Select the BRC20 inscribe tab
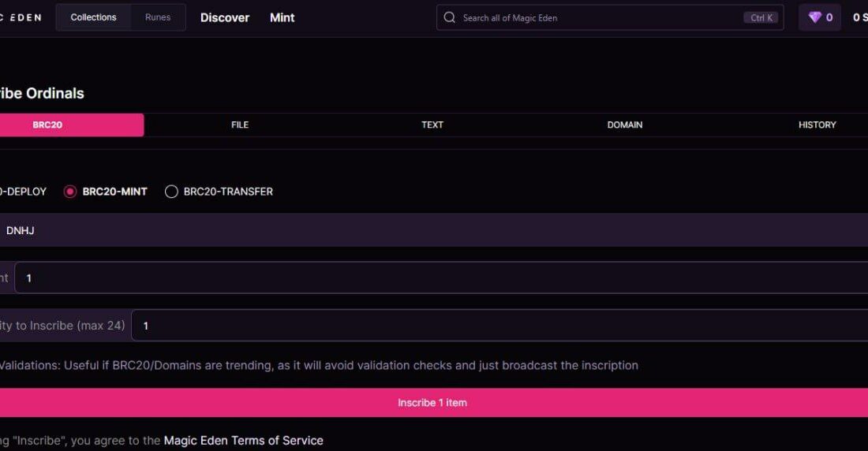This screenshot has width=868, height=451. click(x=71, y=125)
